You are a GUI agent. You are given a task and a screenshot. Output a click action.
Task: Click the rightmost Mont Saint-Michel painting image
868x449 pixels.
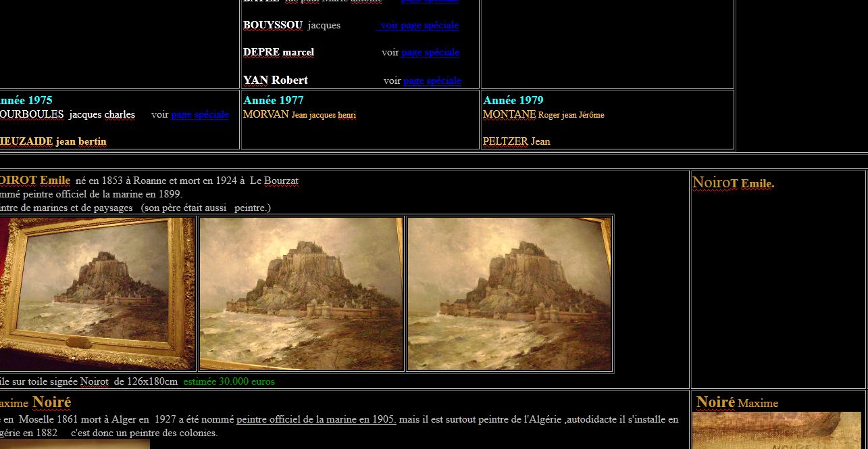coord(509,293)
